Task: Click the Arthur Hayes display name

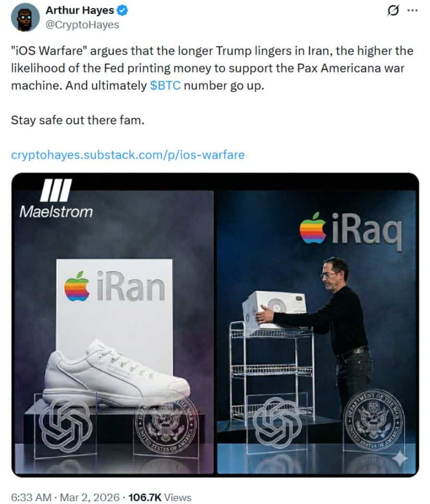Action: (80, 10)
